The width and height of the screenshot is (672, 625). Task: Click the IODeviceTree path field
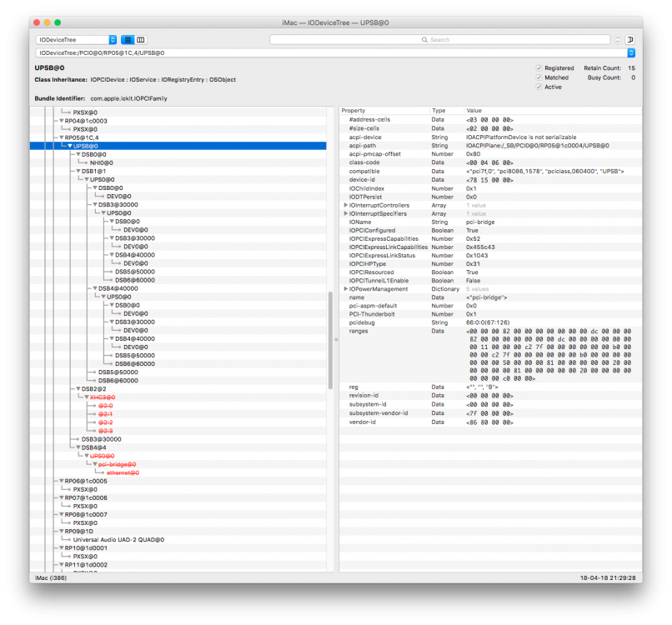point(331,52)
